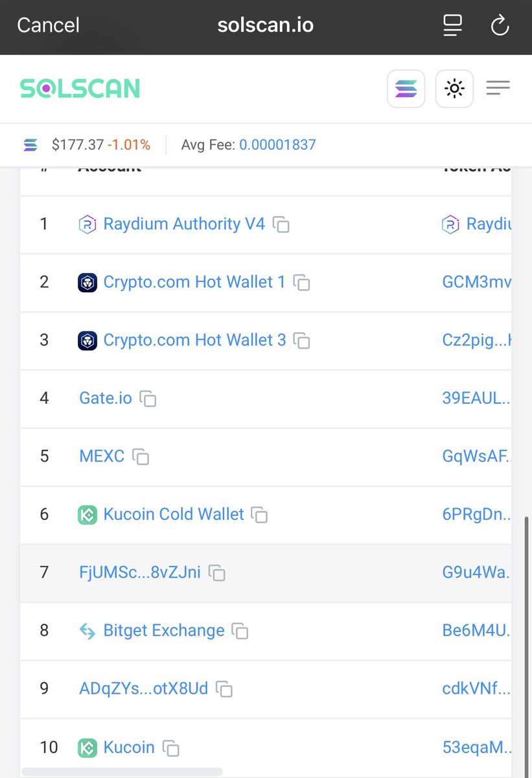Copy Kucoin Cold Wallet address
Image resolution: width=532 pixels, height=778 pixels.
(x=260, y=515)
